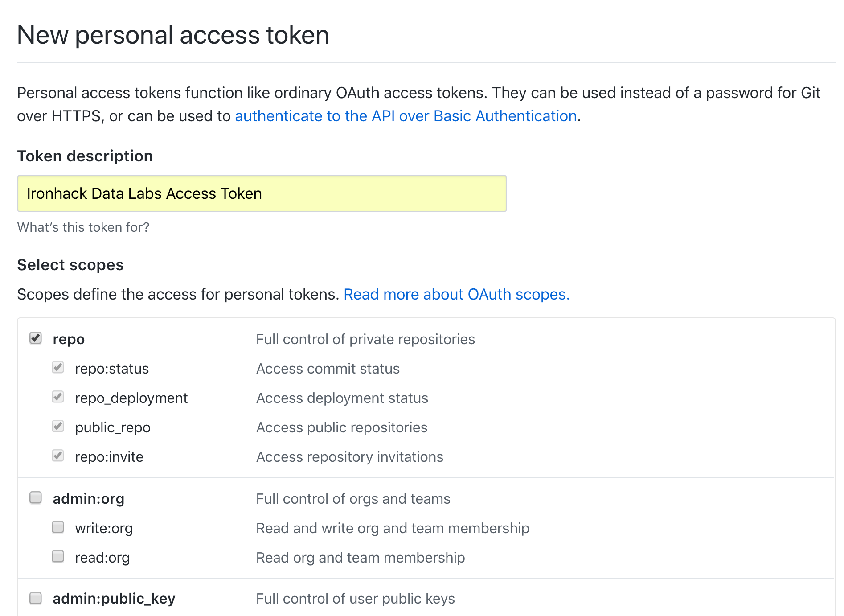The image size is (844, 616).
Task: Open 'Read more about OAuth scopes' link
Action: (x=456, y=294)
